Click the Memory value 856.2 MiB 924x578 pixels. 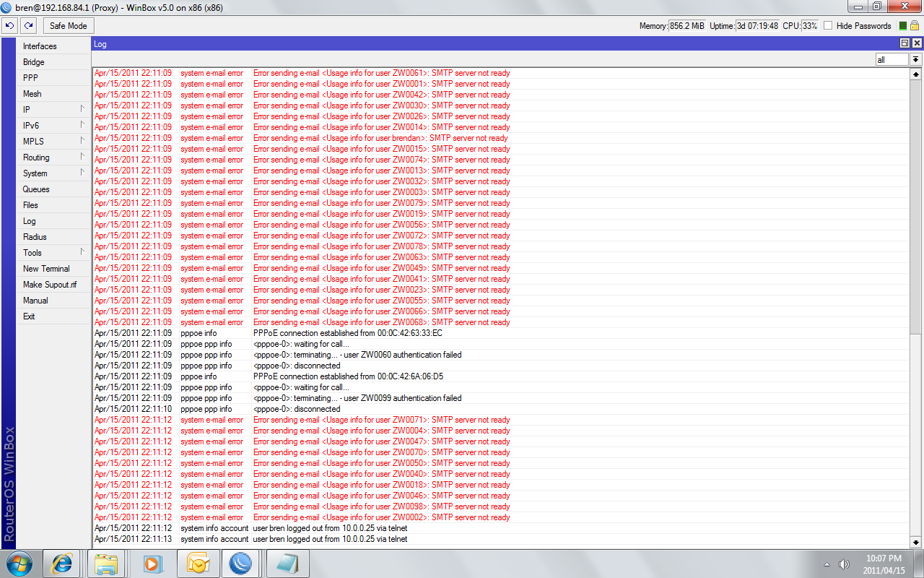pyautogui.click(x=687, y=26)
